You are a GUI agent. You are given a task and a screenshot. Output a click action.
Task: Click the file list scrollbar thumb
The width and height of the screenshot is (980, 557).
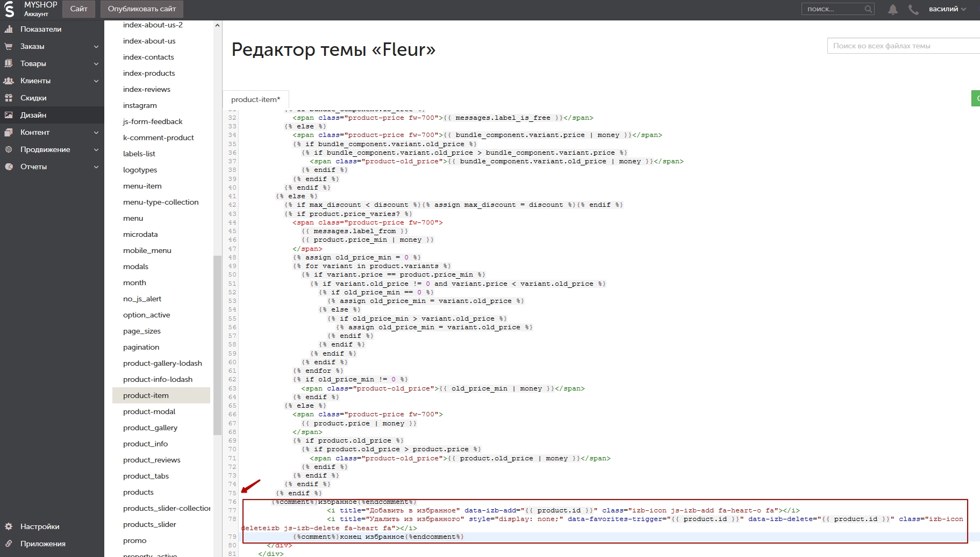pyautogui.click(x=217, y=345)
